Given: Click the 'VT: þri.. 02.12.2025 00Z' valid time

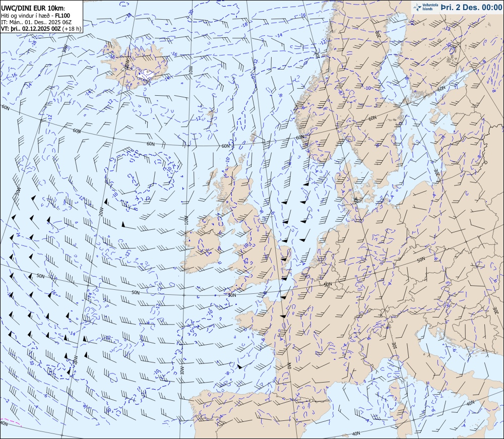Looking at the screenshot, I should click(x=31, y=29).
